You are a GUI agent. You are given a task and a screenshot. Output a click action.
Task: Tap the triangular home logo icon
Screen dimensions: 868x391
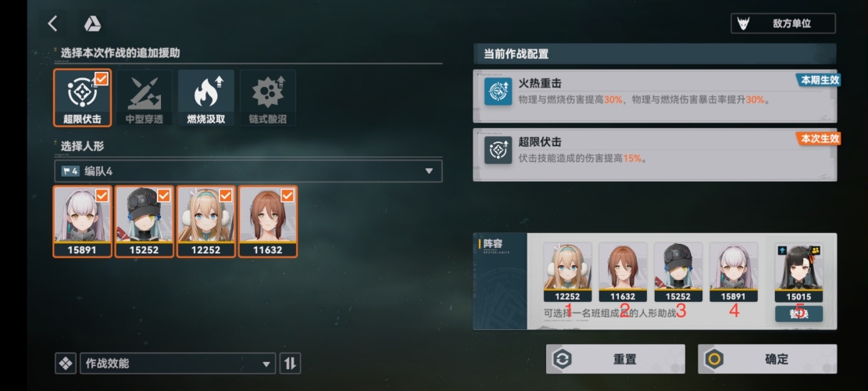pyautogui.click(x=92, y=23)
